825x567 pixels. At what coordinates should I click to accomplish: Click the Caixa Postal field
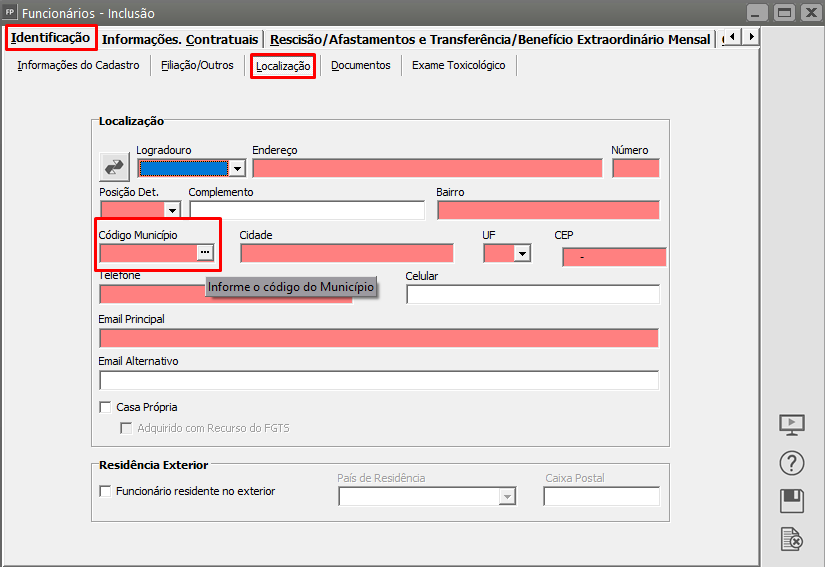tap(601, 497)
